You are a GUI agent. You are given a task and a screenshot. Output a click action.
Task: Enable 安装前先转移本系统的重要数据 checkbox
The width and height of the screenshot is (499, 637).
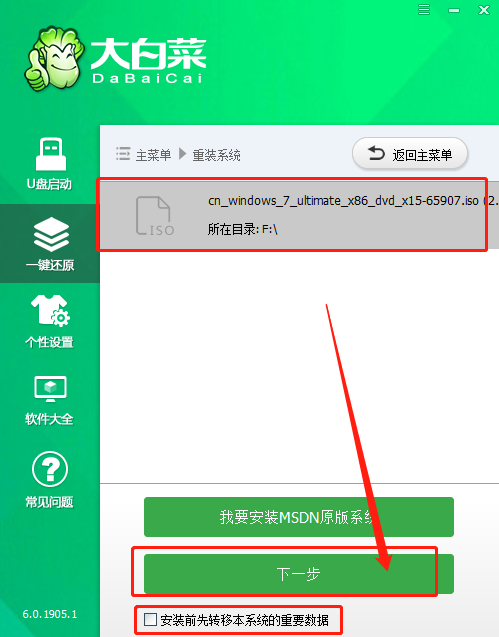(x=150, y=620)
